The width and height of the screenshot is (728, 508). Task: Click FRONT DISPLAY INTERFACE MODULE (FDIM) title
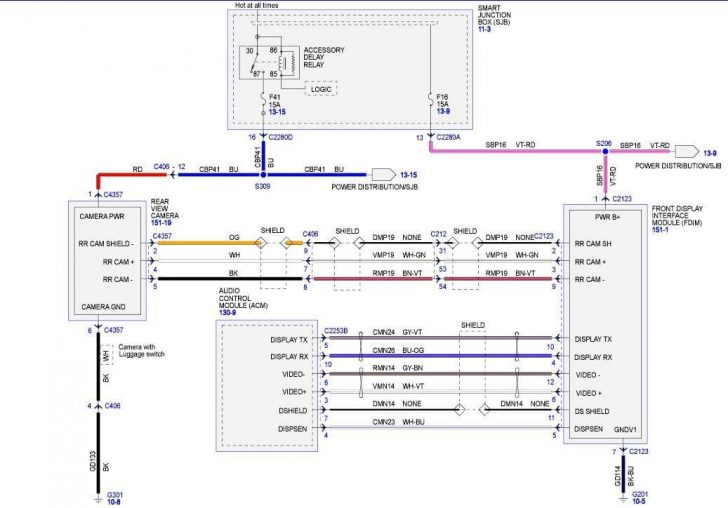(x=677, y=215)
